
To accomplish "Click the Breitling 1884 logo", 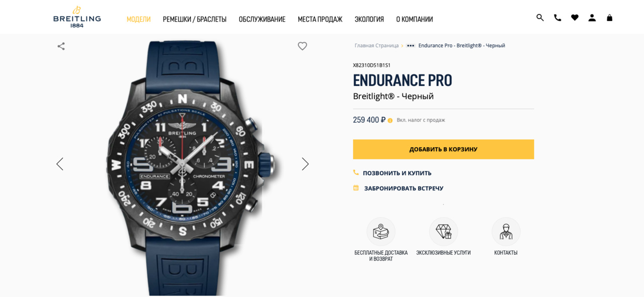I will coord(77,17).
